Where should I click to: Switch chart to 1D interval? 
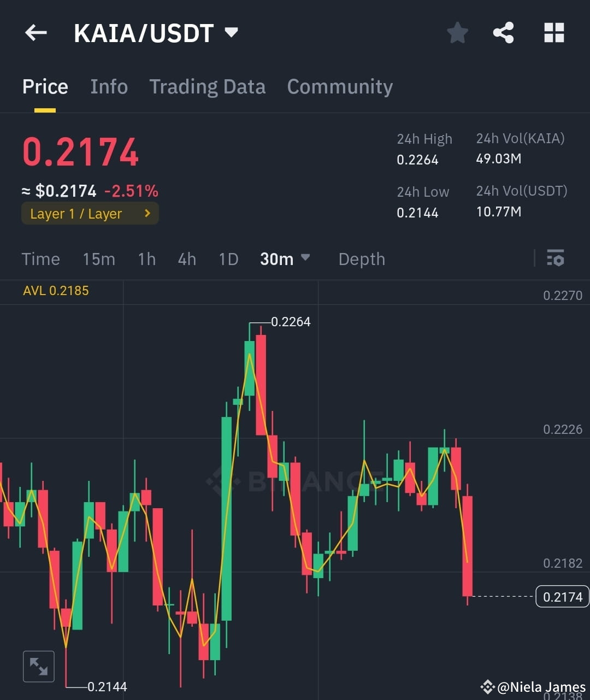[228, 259]
